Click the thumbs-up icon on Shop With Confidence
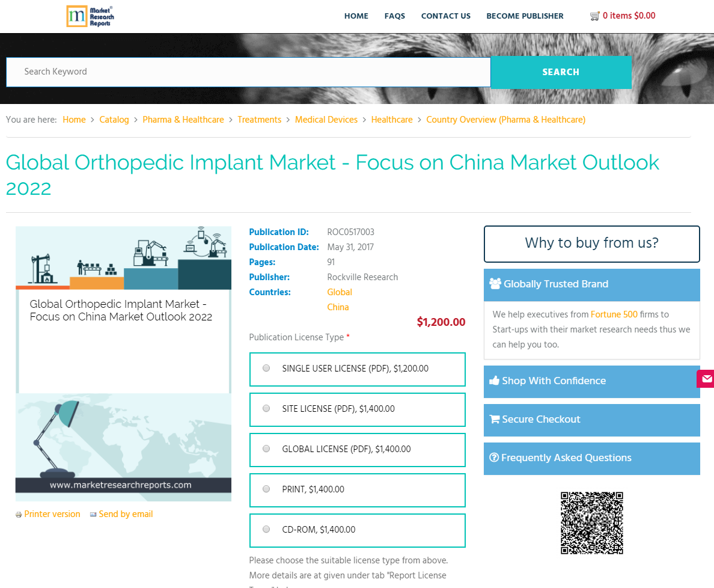The width and height of the screenshot is (714, 588). click(494, 381)
